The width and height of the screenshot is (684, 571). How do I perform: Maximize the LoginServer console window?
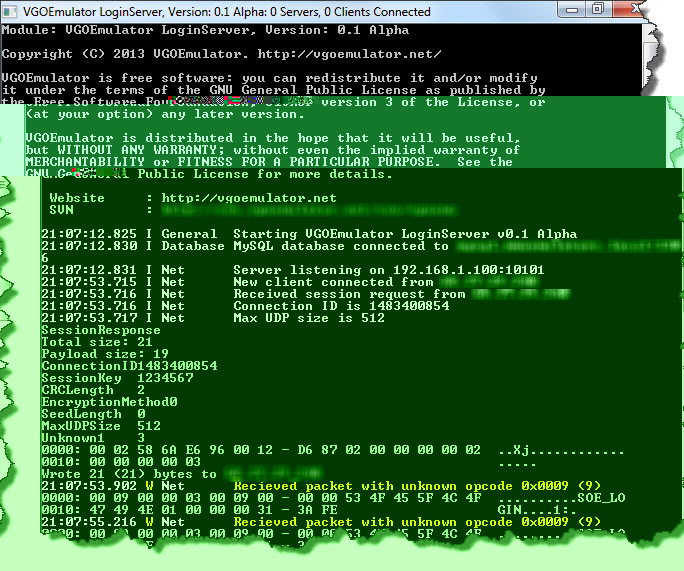(x=597, y=10)
